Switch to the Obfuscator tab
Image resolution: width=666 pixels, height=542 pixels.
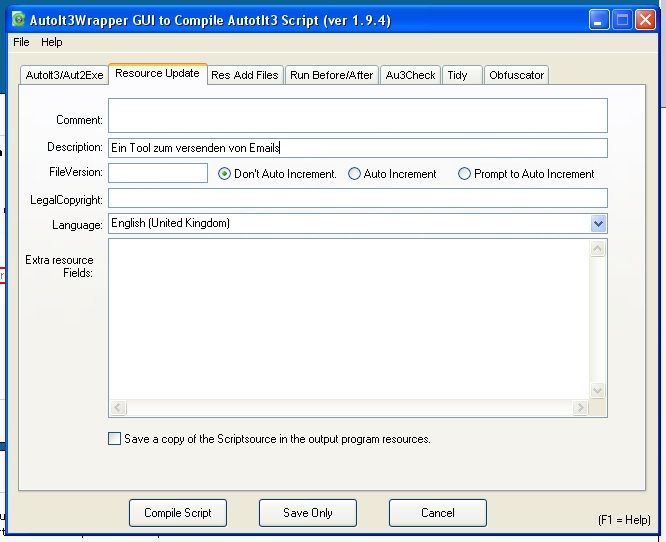pos(516,75)
